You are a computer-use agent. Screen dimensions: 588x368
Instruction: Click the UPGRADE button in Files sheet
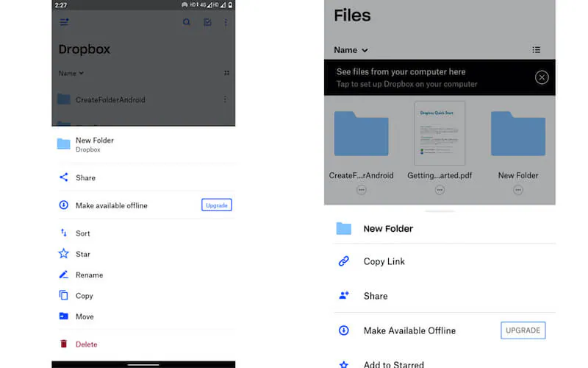(523, 330)
